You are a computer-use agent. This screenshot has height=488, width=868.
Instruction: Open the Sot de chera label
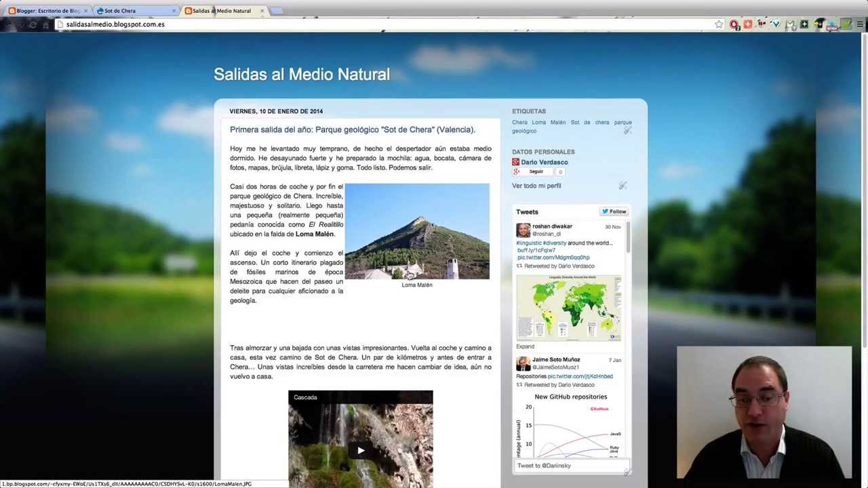(590, 123)
